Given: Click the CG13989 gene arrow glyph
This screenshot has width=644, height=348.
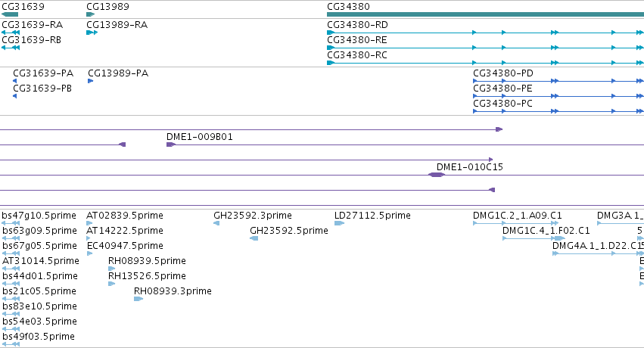Looking at the screenshot, I should point(90,14).
